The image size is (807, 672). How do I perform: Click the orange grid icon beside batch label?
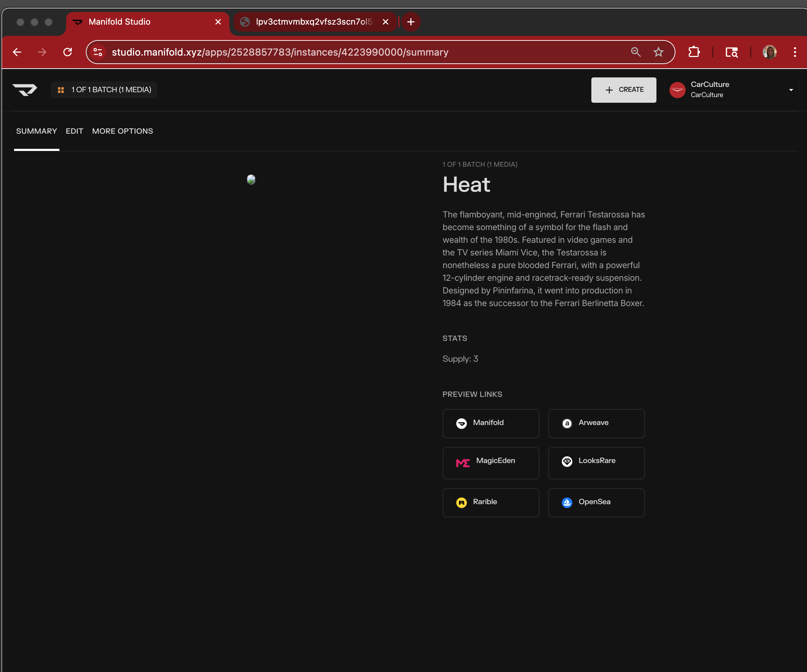(x=61, y=90)
